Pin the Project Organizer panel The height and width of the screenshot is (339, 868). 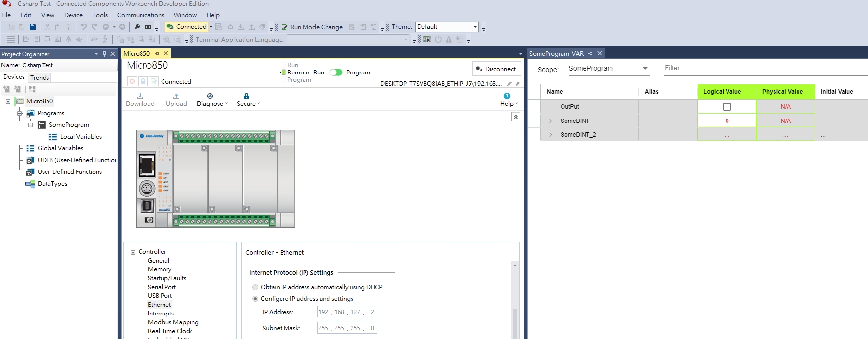coord(104,54)
